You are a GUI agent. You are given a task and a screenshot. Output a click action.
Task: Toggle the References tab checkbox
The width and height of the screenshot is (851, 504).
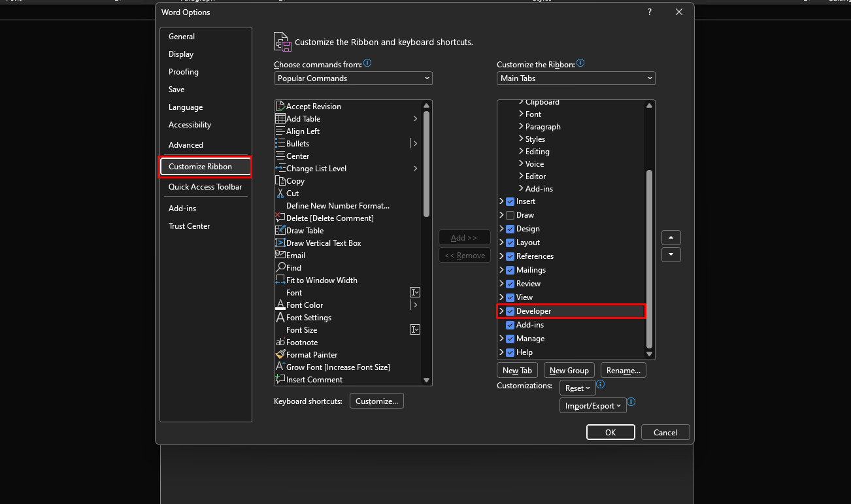[x=510, y=256]
